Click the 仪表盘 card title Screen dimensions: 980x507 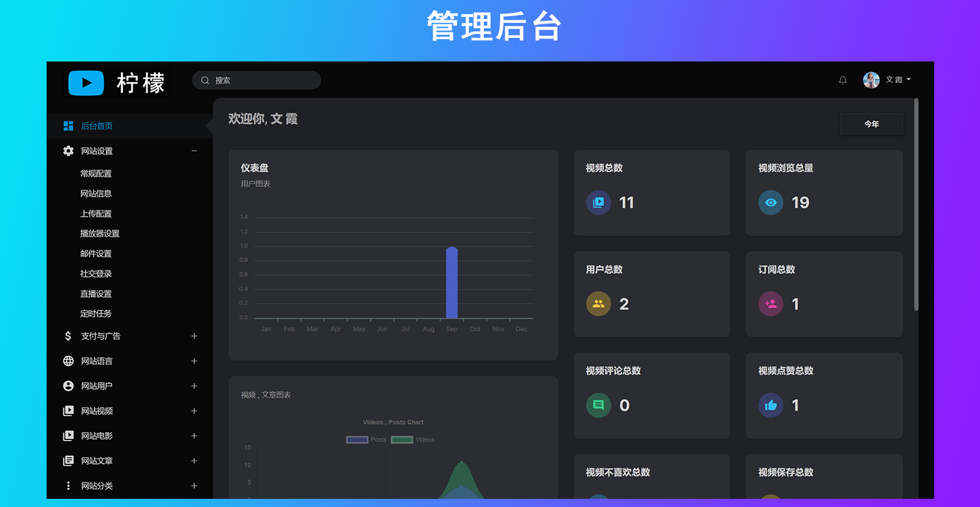click(254, 167)
